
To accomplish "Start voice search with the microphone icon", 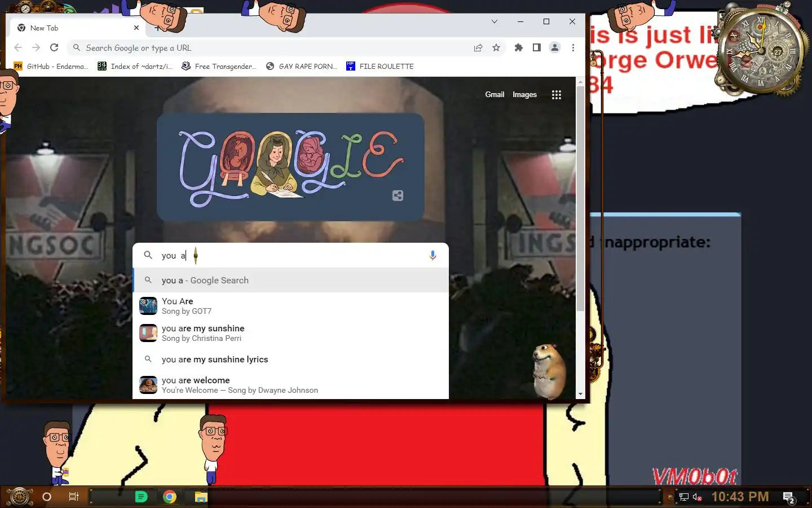I will click(x=433, y=255).
